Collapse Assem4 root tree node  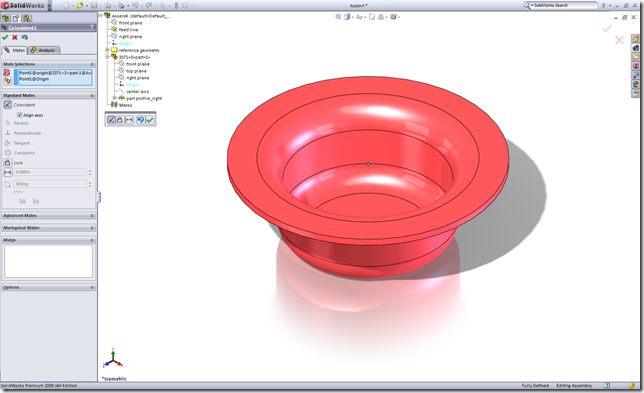100,16
